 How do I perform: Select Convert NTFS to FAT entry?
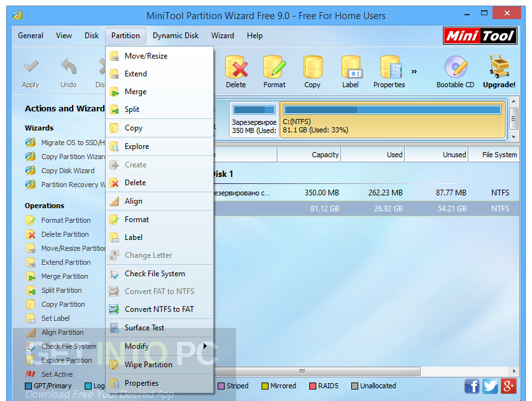click(160, 309)
